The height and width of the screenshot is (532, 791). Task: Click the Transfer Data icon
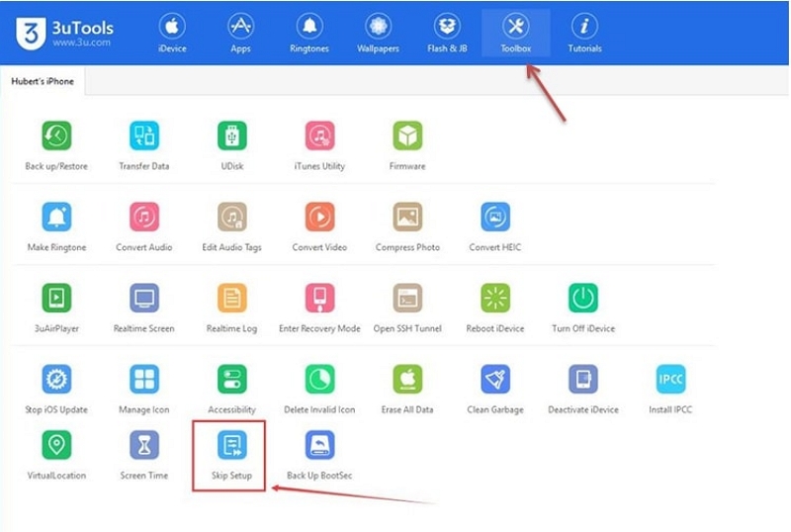(x=144, y=136)
